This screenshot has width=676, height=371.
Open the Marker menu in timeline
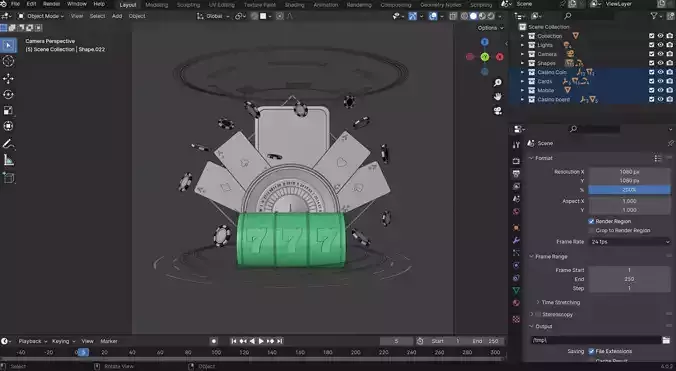coord(109,341)
